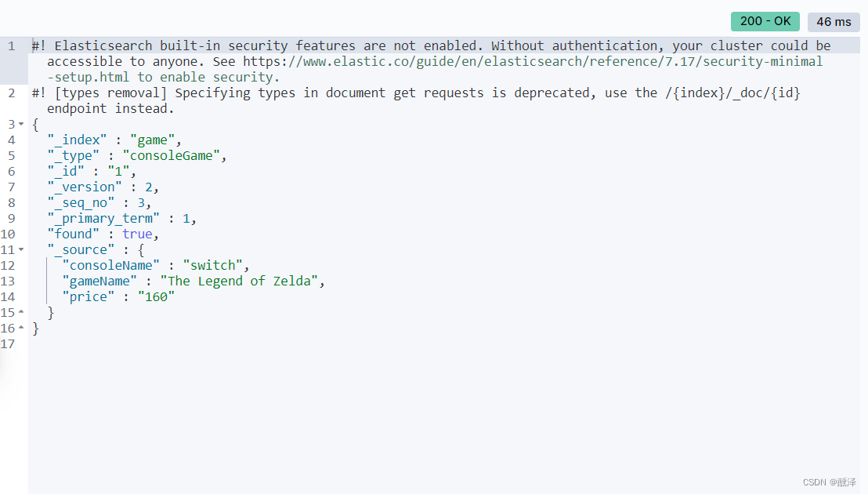Click the "consoleName" key text

click(110, 265)
